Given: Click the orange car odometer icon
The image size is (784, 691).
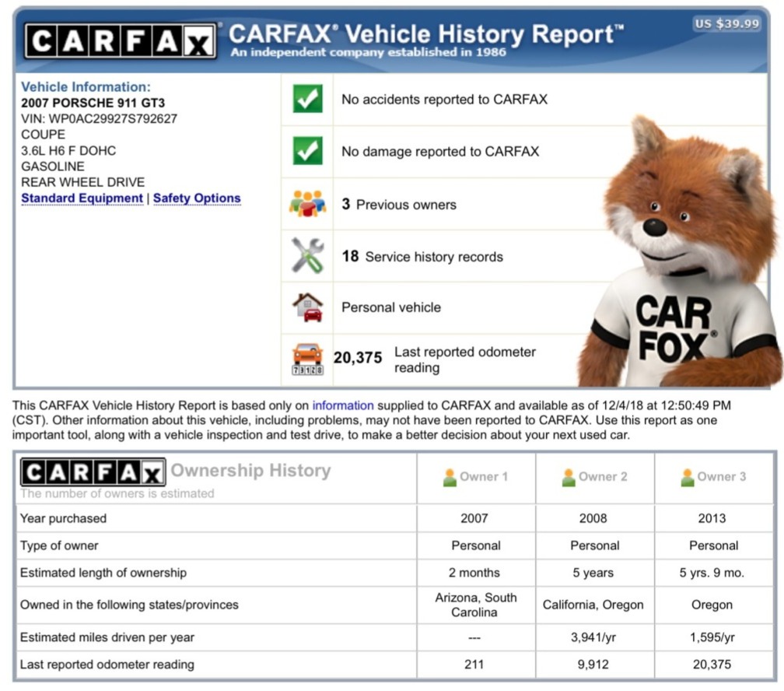Looking at the screenshot, I should coord(307,360).
